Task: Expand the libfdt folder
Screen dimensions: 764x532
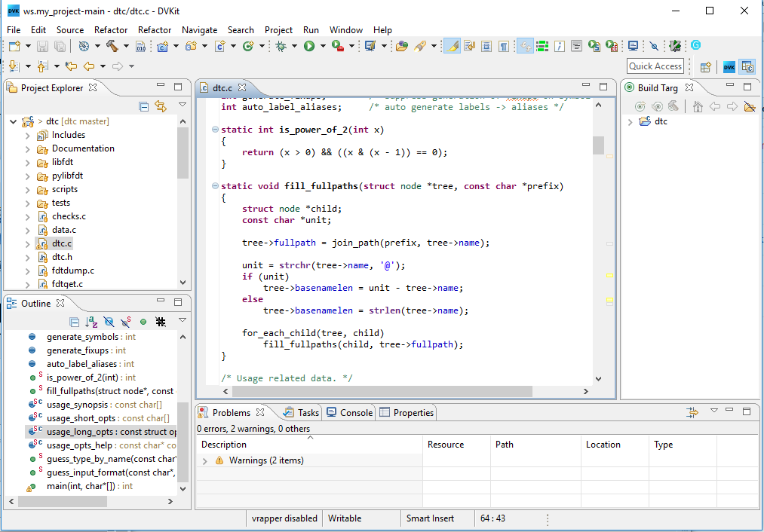Action: click(28, 163)
